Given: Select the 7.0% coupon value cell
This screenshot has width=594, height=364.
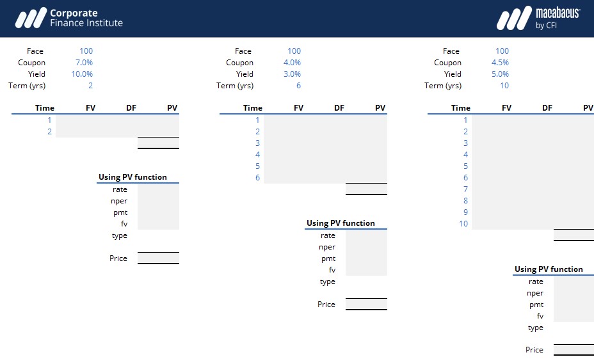Looking at the screenshot, I should coord(82,63).
